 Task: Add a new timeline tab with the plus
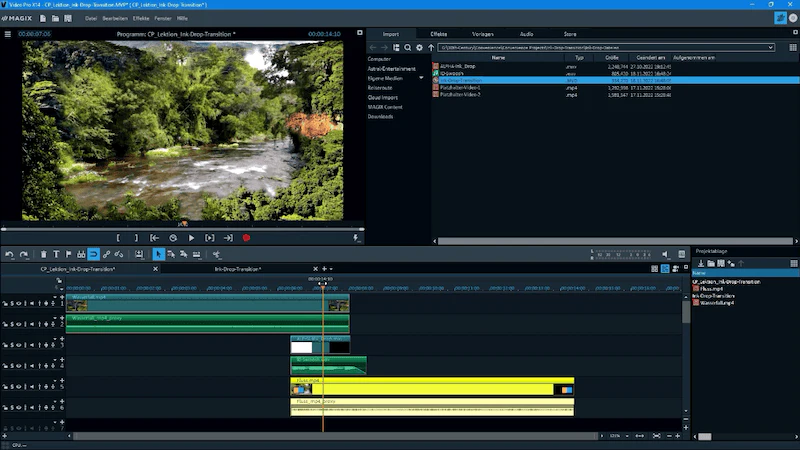pos(324,269)
